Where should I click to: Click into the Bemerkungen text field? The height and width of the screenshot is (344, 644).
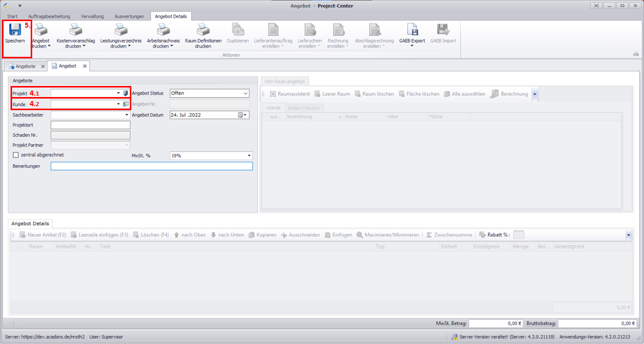pos(151,166)
